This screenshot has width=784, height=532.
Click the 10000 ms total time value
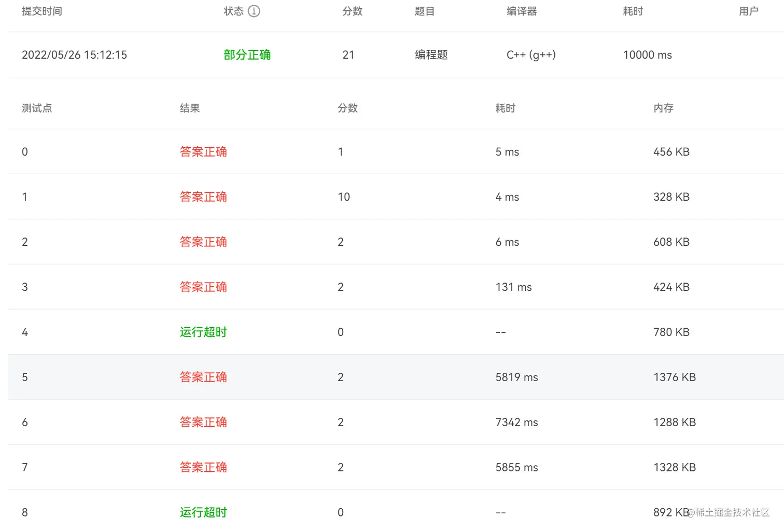pyautogui.click(x=647, y=54)
